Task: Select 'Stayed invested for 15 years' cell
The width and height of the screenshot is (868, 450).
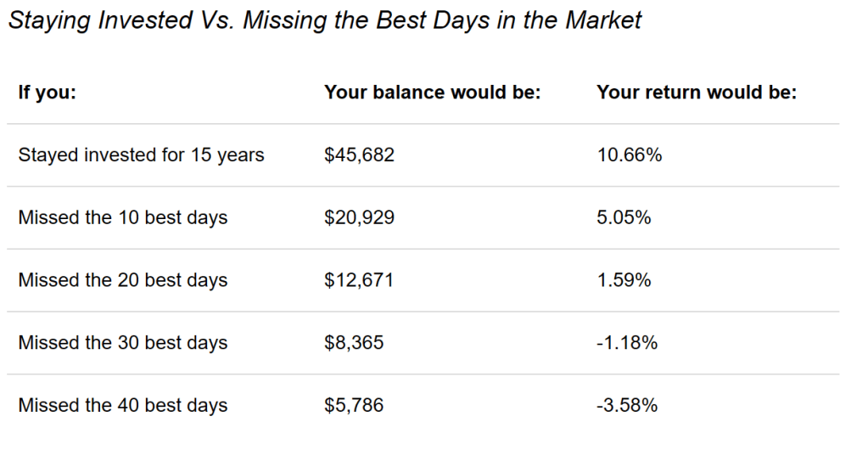Action: click(x=141, y=155)
